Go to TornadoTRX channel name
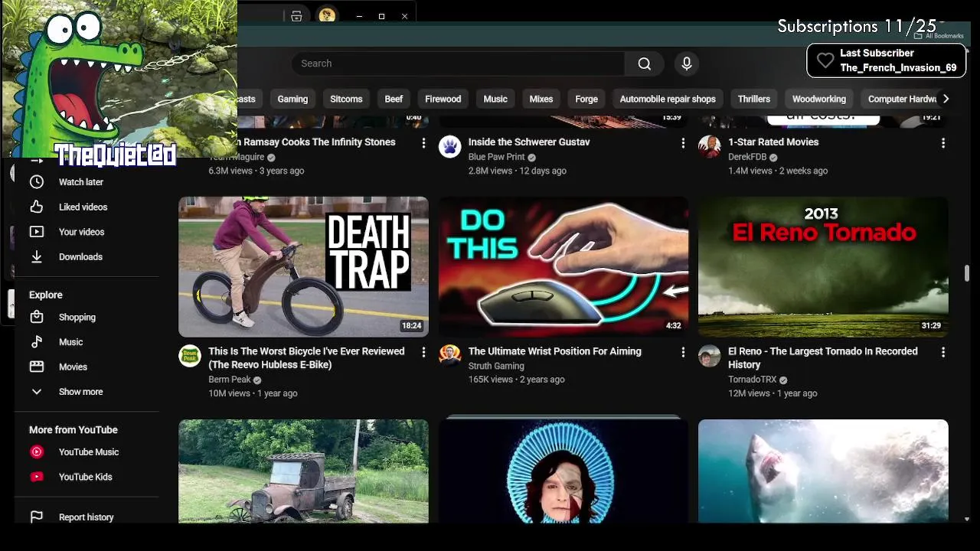The height and width of the screenshot is (551, 980). click(x=753, y=380)
